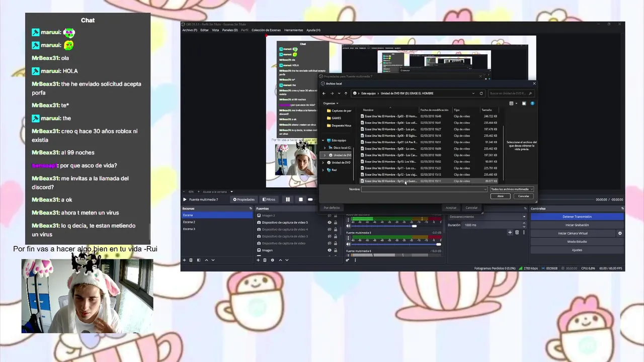
Task: Open source properties gear icon in the Fuentes toolbar
Action: pyautogui.click(x=273, y=260)
